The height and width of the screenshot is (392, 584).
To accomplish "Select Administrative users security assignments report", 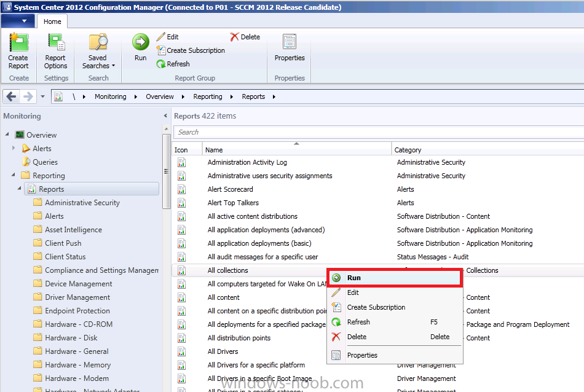I will tap(270, 176).
